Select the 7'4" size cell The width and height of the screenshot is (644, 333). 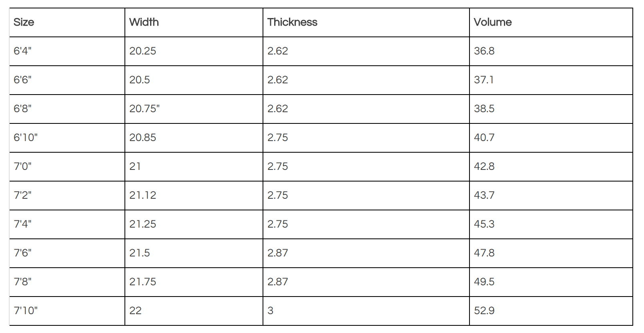[x=67, y=224]
